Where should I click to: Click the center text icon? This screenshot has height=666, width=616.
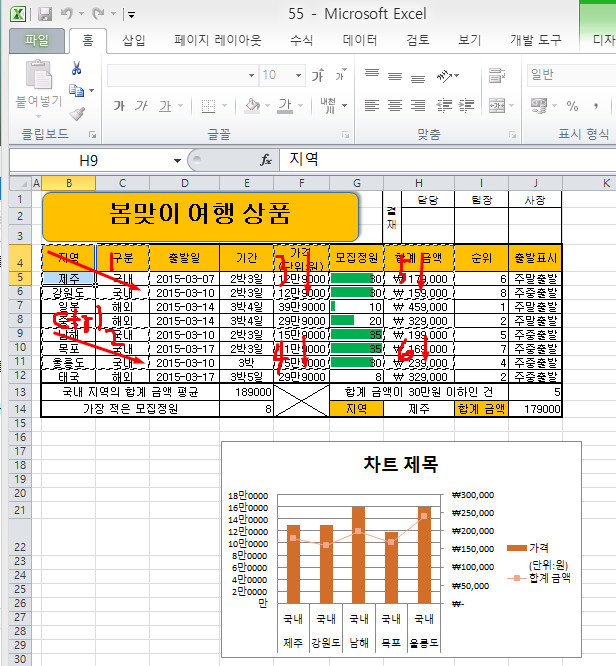click(395, 105)
